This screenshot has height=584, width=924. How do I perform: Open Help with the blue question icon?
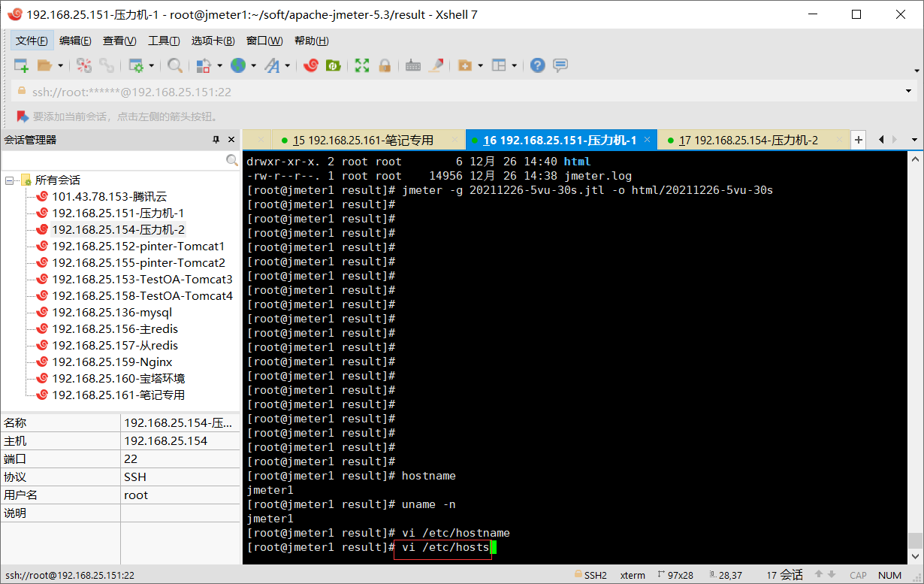tap(537, 65)
